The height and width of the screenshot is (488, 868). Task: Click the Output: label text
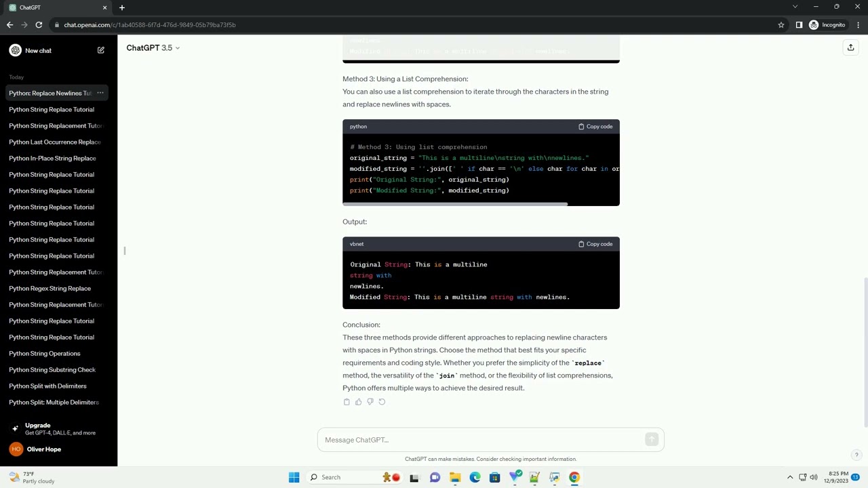click(355, 222)
